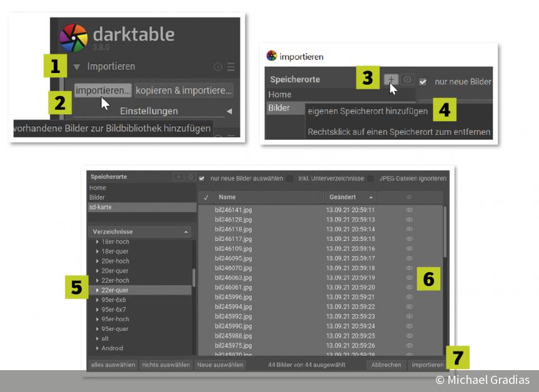Toggle 'JPEG-Dateien ignorieren'

[370, 178]
